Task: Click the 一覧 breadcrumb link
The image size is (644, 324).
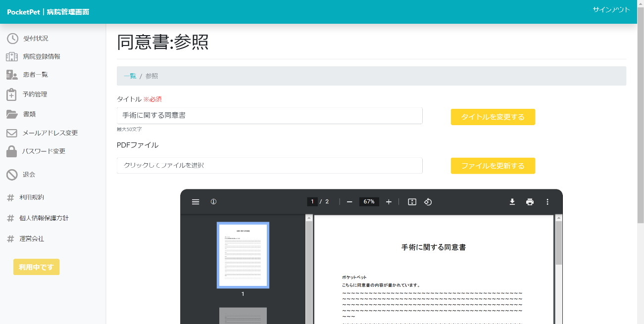Action: [130, 76]
